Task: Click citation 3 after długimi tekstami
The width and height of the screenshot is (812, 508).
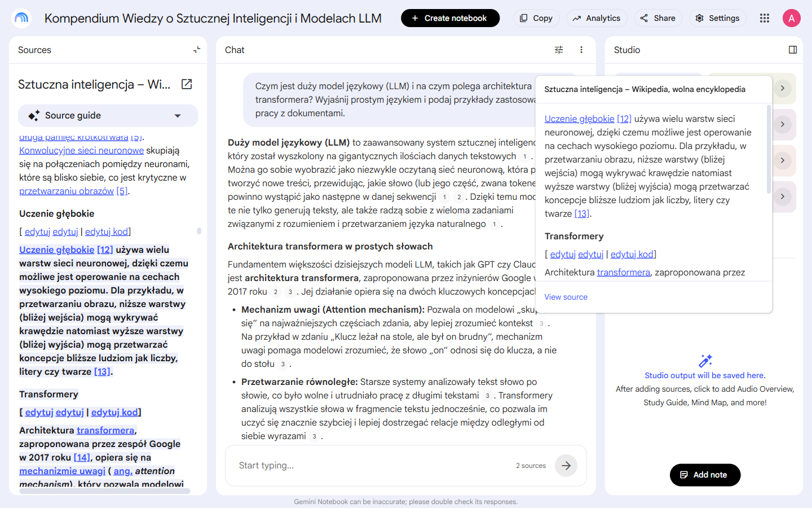Action: pos(487,396)
